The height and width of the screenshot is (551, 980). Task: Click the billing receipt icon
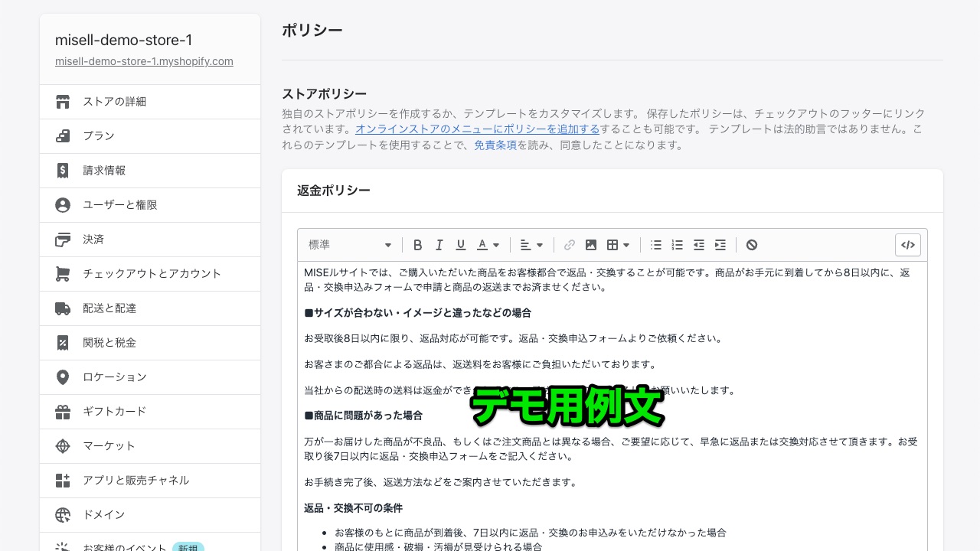63,171
